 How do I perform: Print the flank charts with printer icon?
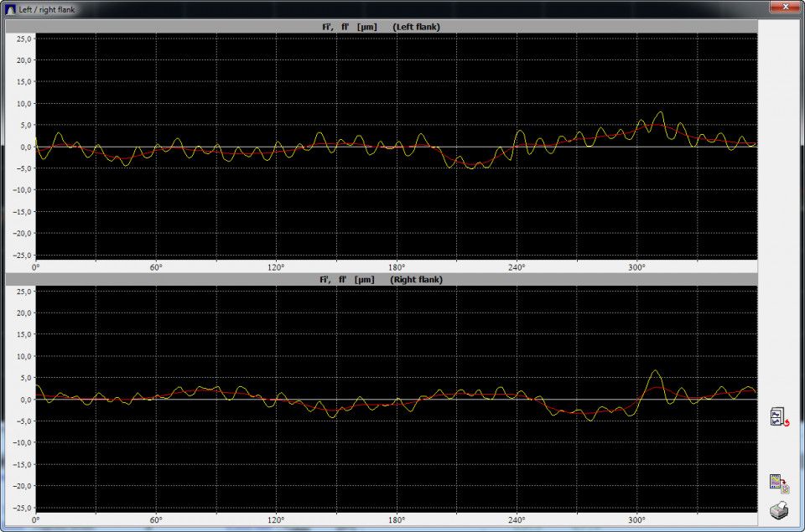point(779,510)
